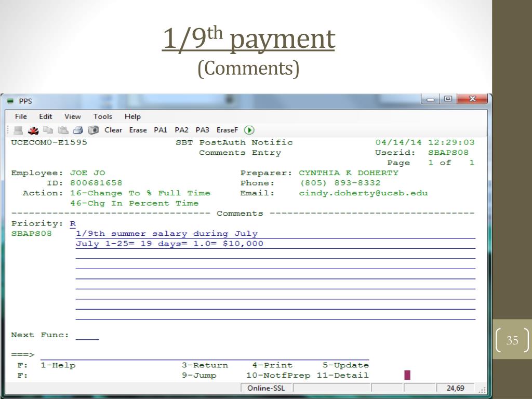Click the Priority input field
532x399 pixels.
point(73,224)
